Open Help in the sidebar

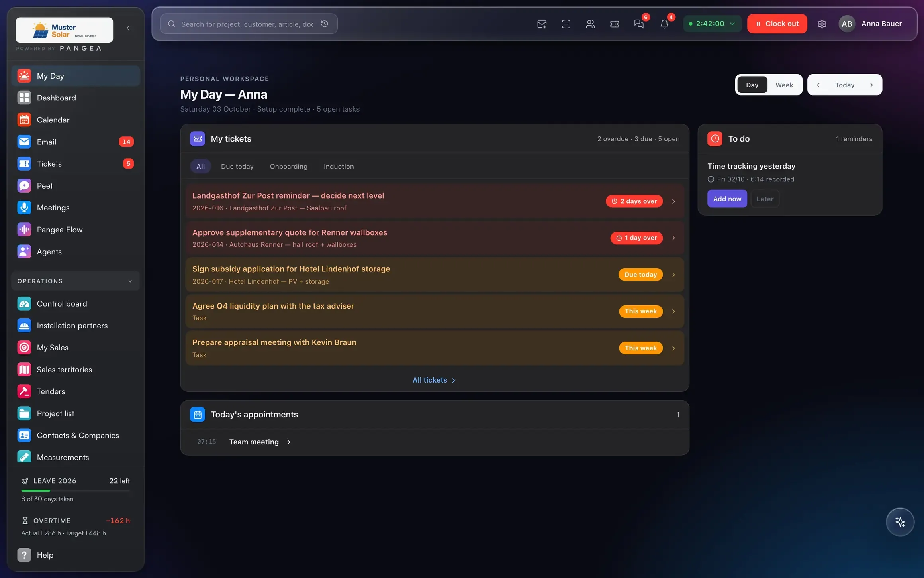76,555
